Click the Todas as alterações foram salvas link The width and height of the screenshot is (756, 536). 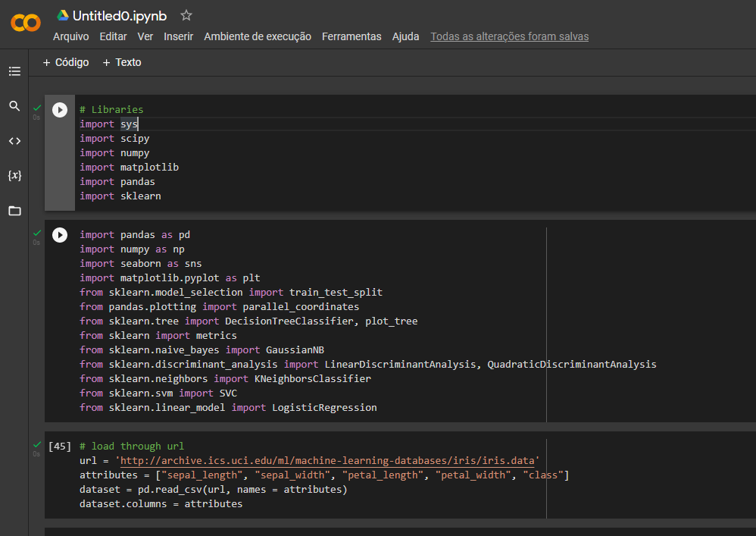(509, 36)
